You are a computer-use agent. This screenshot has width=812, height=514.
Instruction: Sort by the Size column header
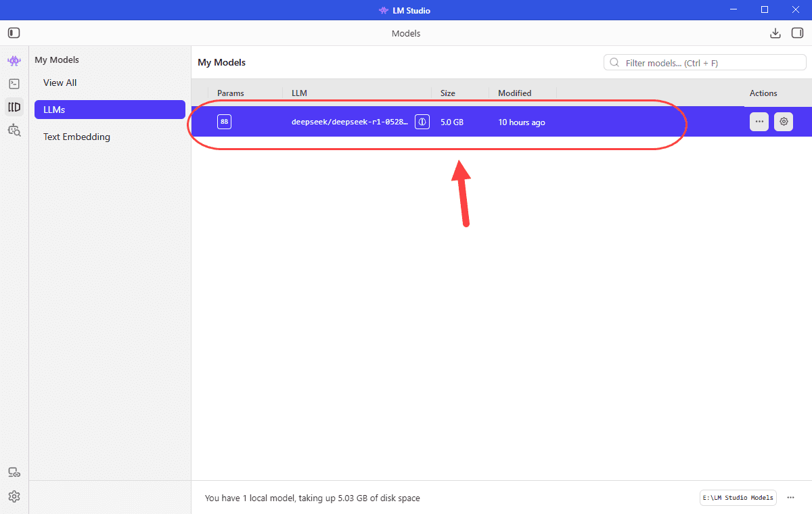448,93
